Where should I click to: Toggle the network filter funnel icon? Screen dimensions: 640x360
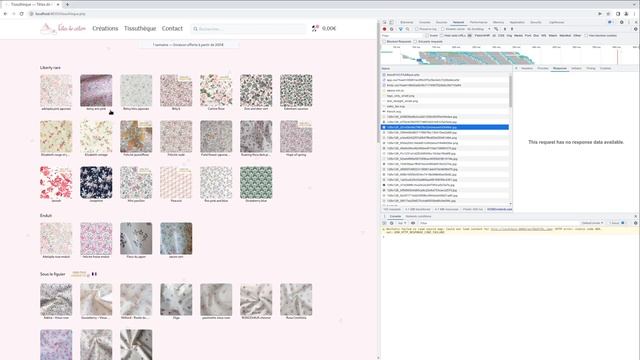coord(400,29)
